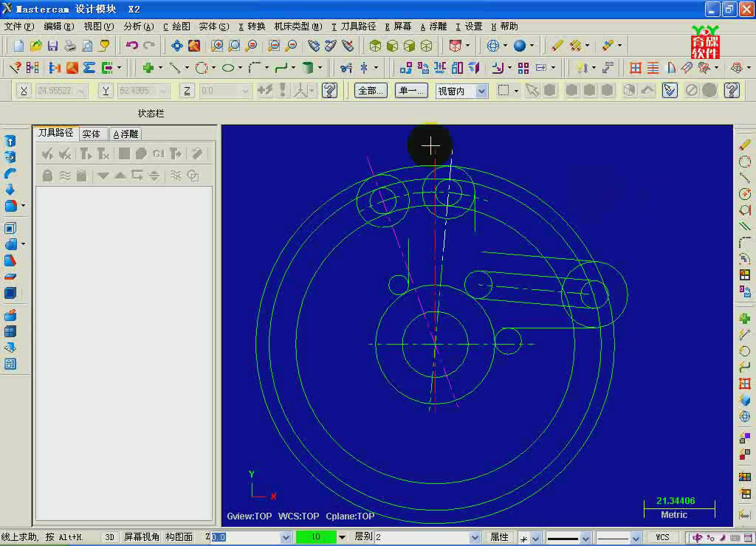The image size is (756, 546).
Task: Click the G1 post-process icon
Action: pos(159,153)
